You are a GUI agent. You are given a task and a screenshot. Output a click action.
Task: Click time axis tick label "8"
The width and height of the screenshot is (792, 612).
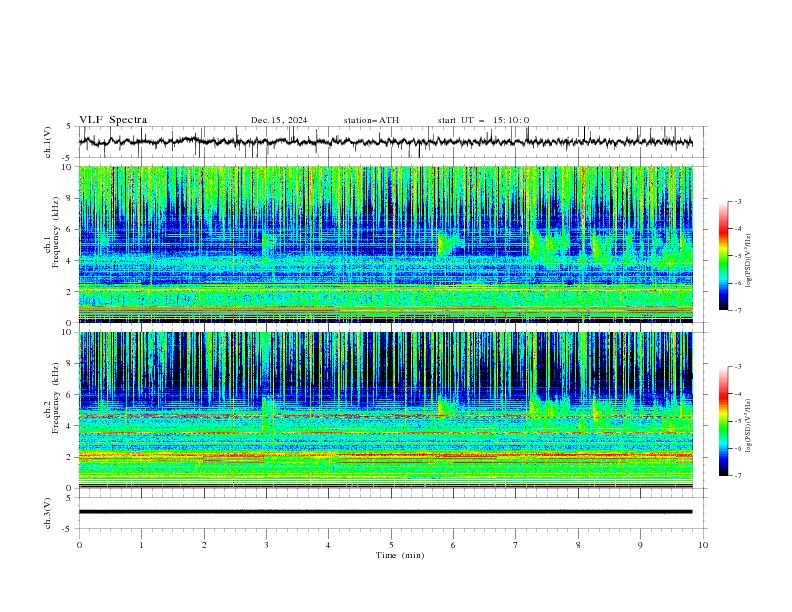coord(578,545)
